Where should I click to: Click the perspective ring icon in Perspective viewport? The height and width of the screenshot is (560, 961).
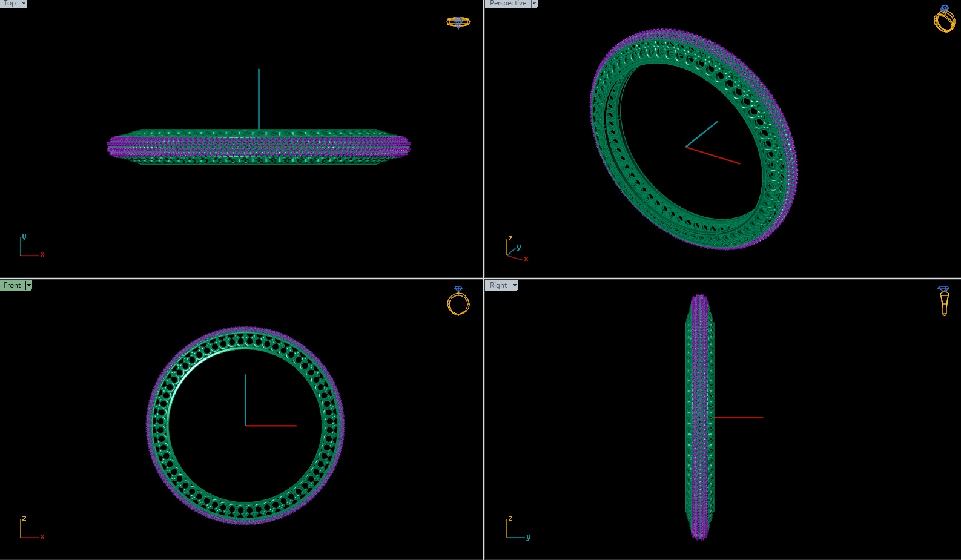tap(944, 18)
